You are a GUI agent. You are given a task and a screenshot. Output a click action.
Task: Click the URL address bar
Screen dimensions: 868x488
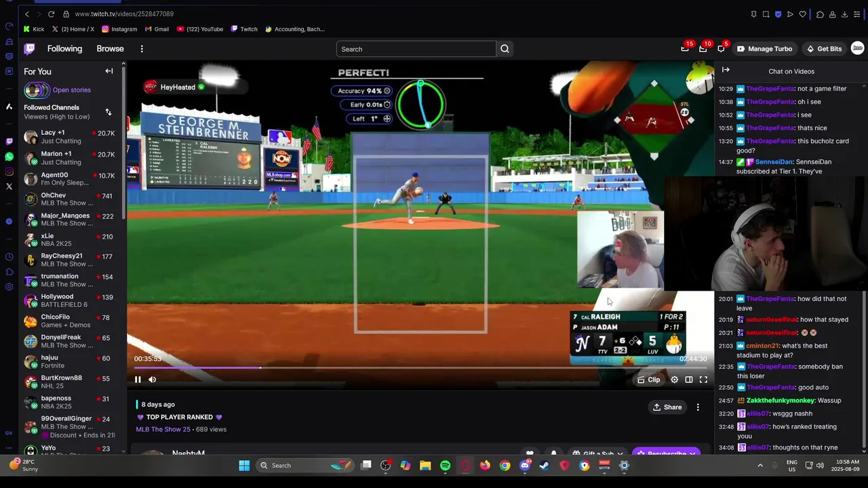click(x=124, y=14)
